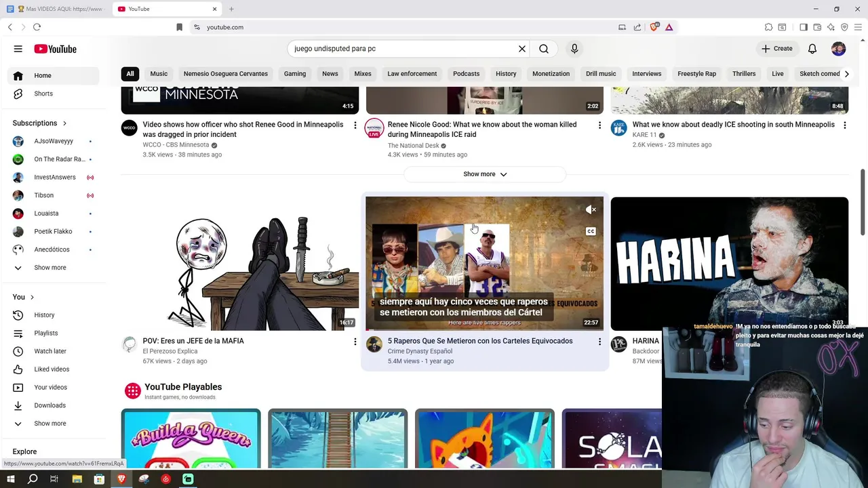Viewport: 868px width, 488px height.
Task: Open On The Radar Radio subscription
Action: (53, 159)
